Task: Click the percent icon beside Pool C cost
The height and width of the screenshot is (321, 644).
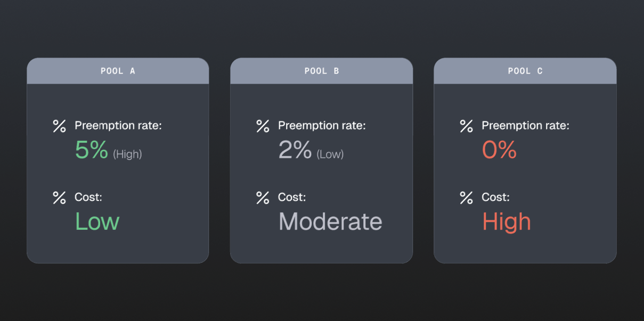Action: point(466,198)
